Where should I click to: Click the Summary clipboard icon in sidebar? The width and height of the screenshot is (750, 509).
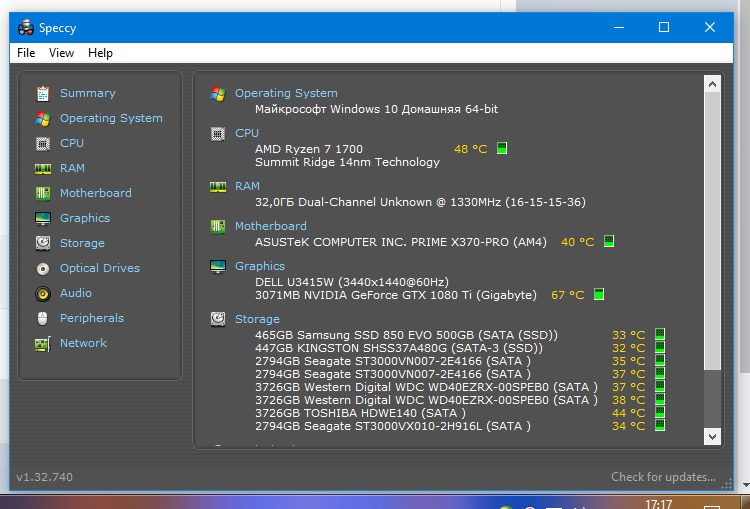tap(43, 93)
